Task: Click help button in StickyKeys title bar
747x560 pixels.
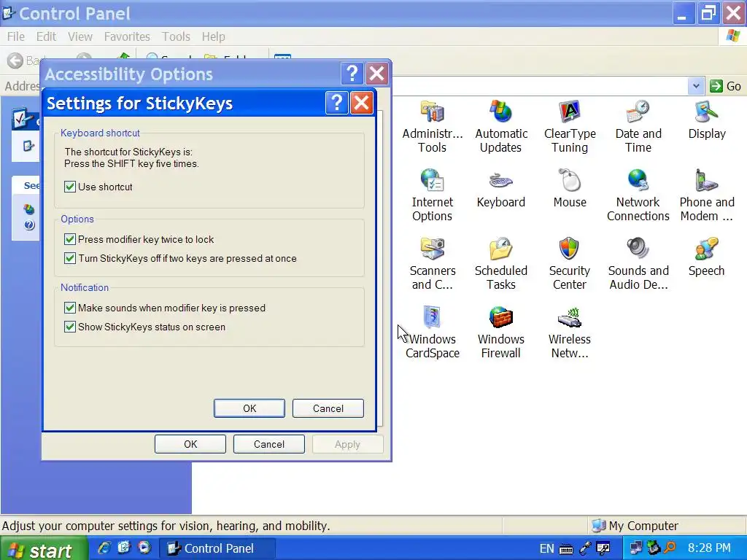Action: pyautogui.click(x=336, y=103)
